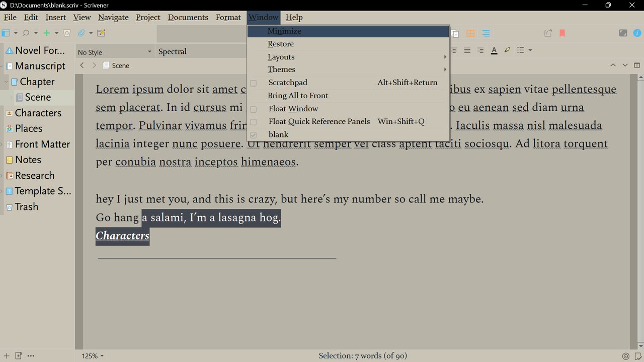Screen dimensions: 644x362
Task: Click the paperclip Insert attachment icon
Action: click(81, 33)
